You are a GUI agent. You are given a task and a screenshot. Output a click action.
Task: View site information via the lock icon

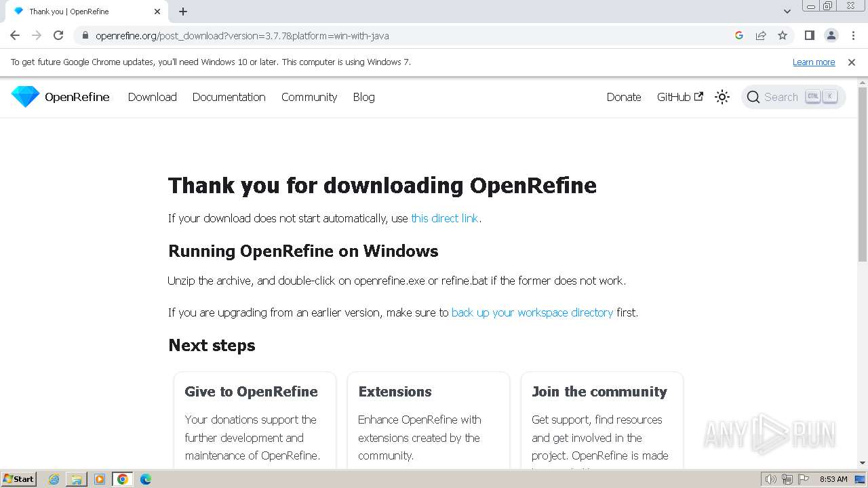point(85,35)
